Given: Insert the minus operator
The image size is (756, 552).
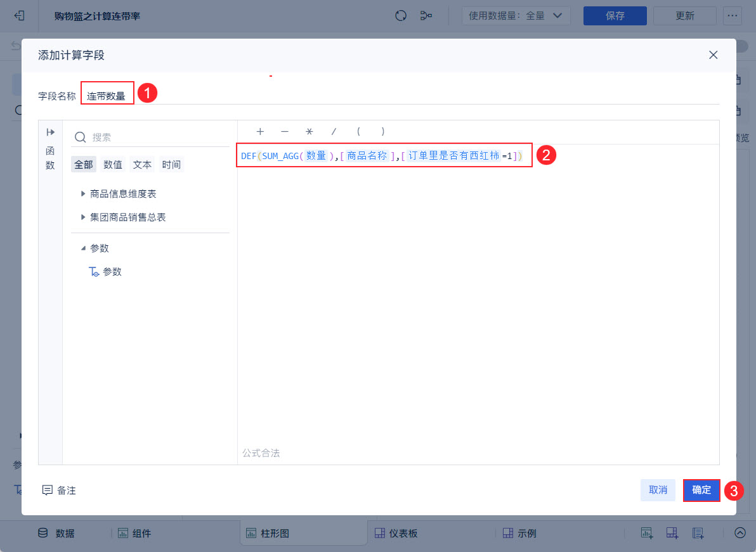Looking at the screenshot, I should [285, 131].
